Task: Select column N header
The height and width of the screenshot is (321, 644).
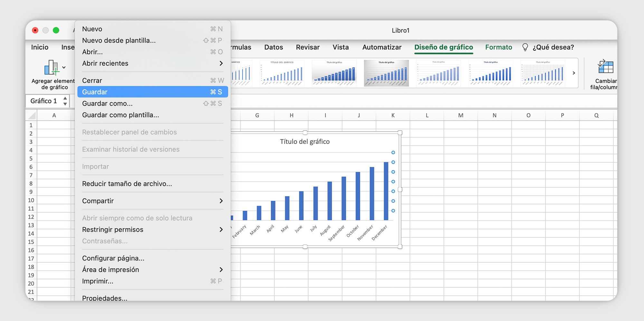Action: pos(495,115)
